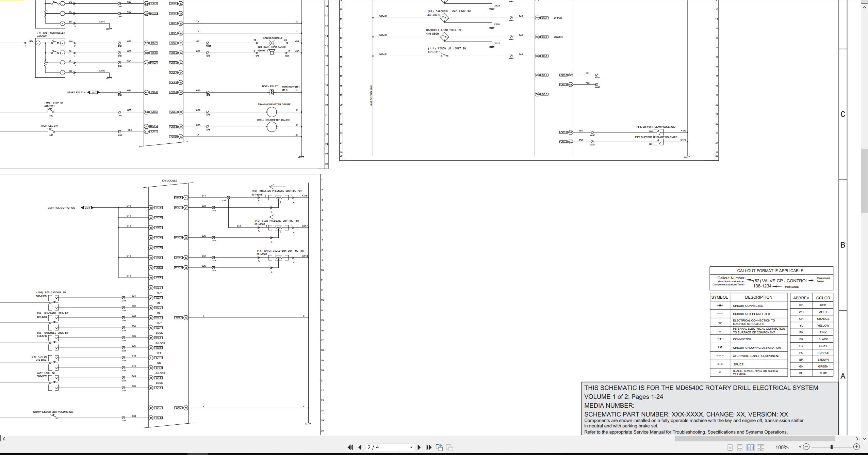Click the horizontal scrollbar left arrow
The width and height of the screenshot is (868, 455).
pyautogui.click(x=4, y=439)
